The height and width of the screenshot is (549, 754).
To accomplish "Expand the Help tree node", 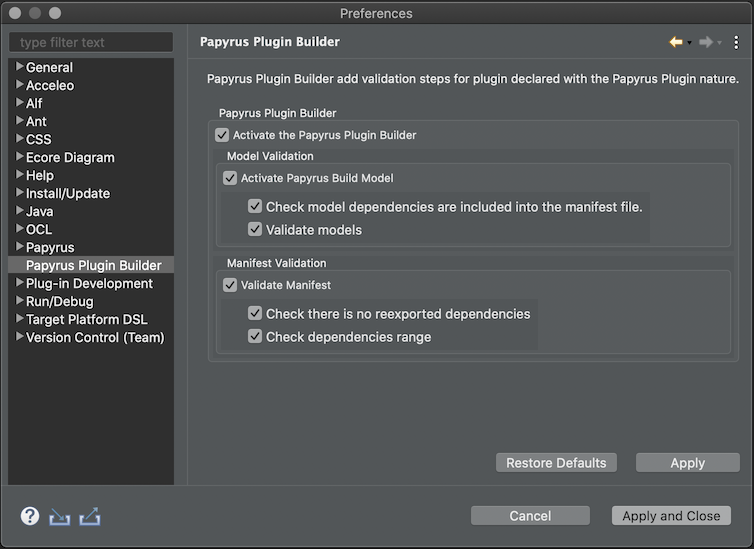I will [20, 175].
